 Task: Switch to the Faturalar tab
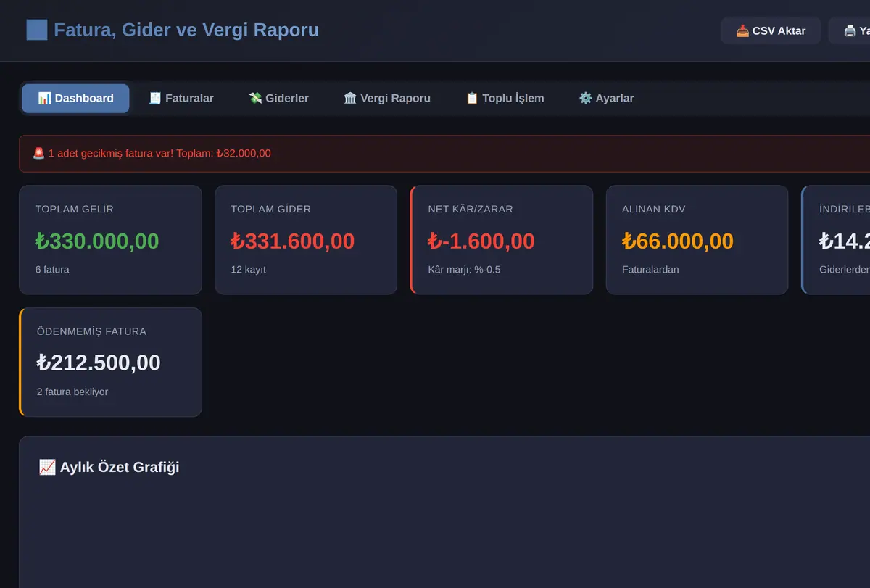tap(181, 99)
